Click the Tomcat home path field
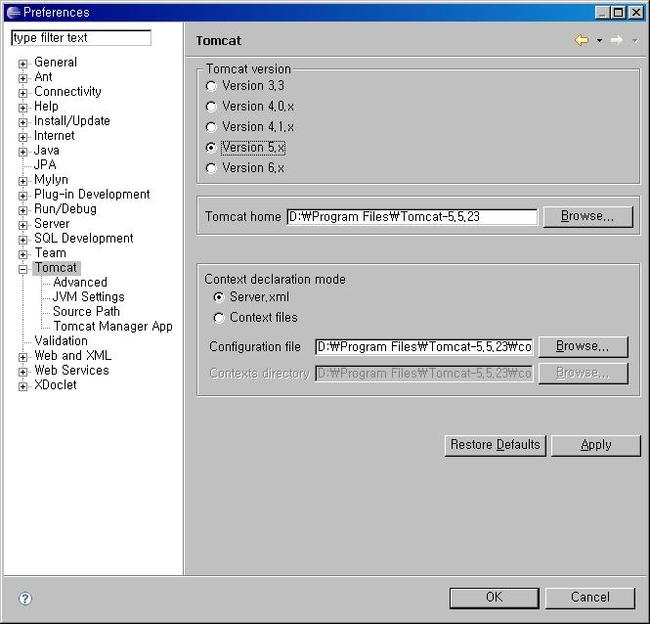 coord(412,217)
